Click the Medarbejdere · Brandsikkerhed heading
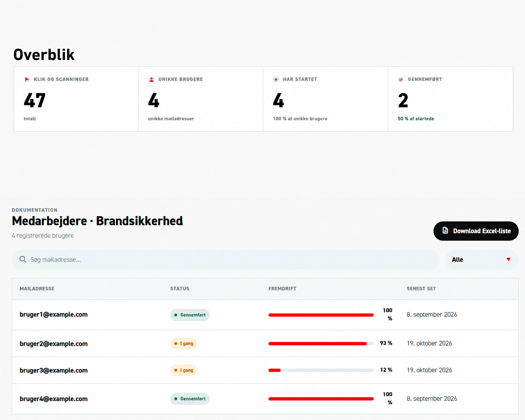Image resolution: width=525 pixels, height=420 pixels. pyautogui.click(x=97, y=221)
